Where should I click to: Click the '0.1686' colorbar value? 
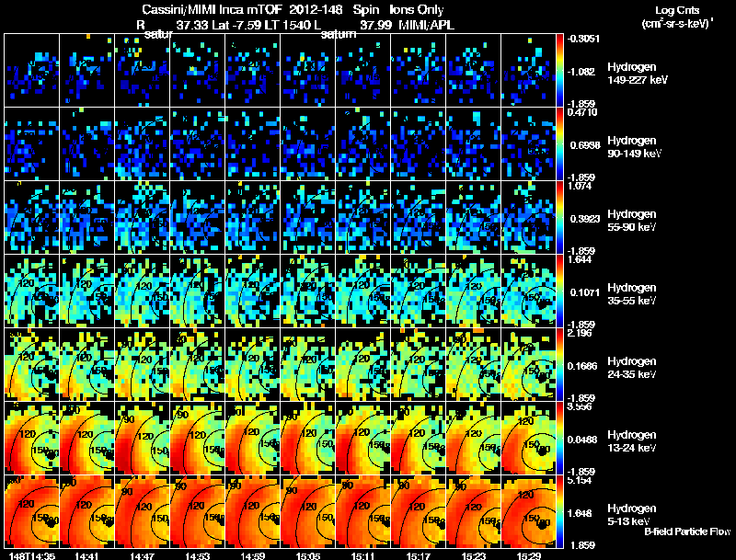point(582,366)
